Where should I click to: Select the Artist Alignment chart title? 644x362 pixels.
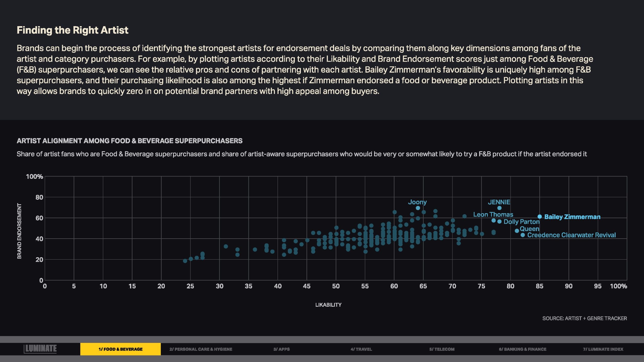coord(130,141)
